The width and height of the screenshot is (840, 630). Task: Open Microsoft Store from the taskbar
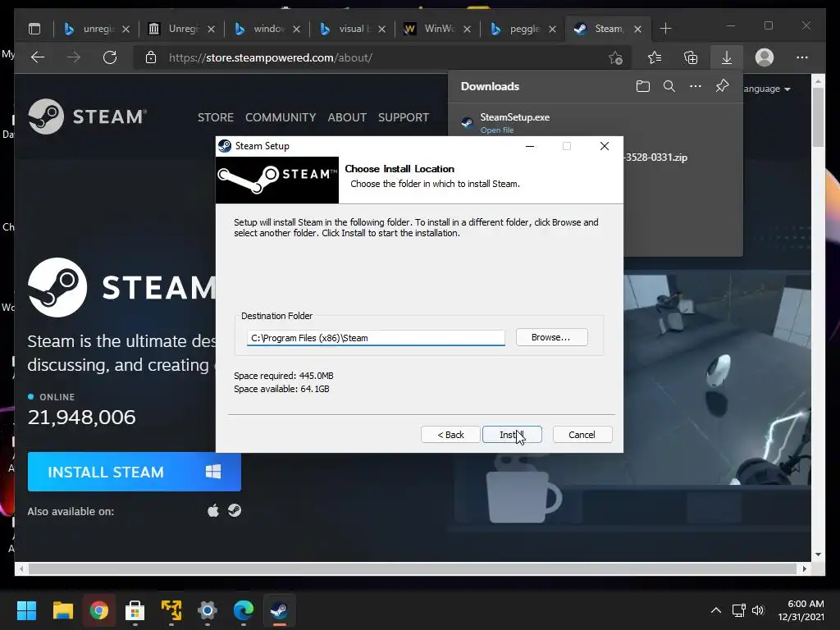[135, 610]
